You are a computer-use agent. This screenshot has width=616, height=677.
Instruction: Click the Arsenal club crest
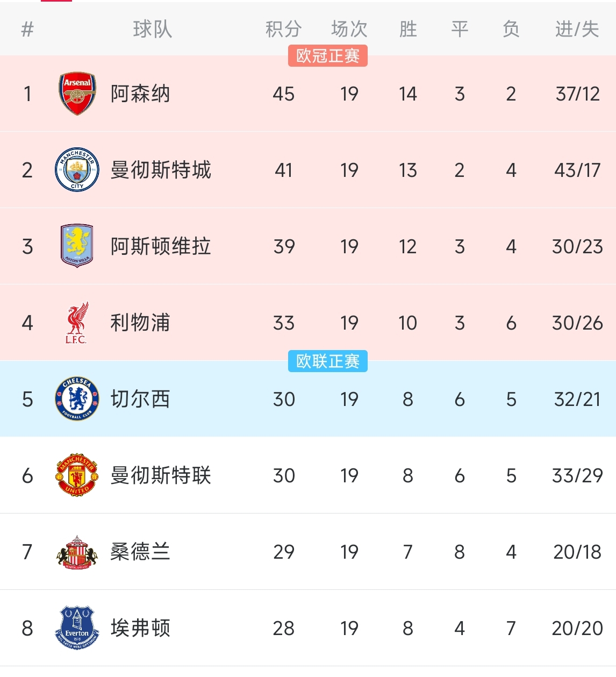(x=77, y=94)
